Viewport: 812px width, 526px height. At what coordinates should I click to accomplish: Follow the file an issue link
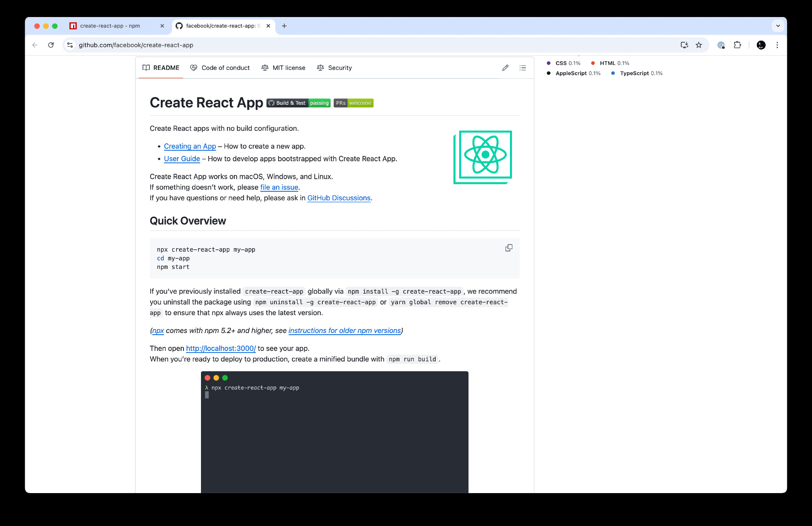pyautogui.click(x=279, y=187)
